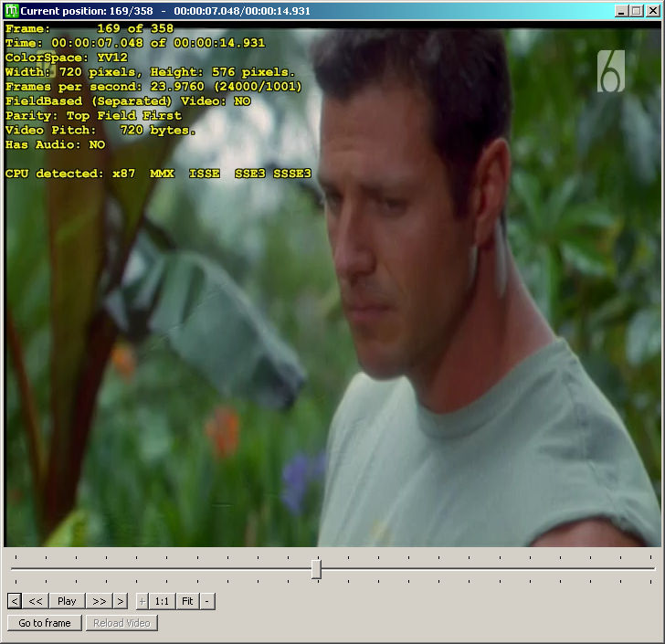Zoom in using the + button
Screen dimensions: 665x644
click(x=142, y=601)
